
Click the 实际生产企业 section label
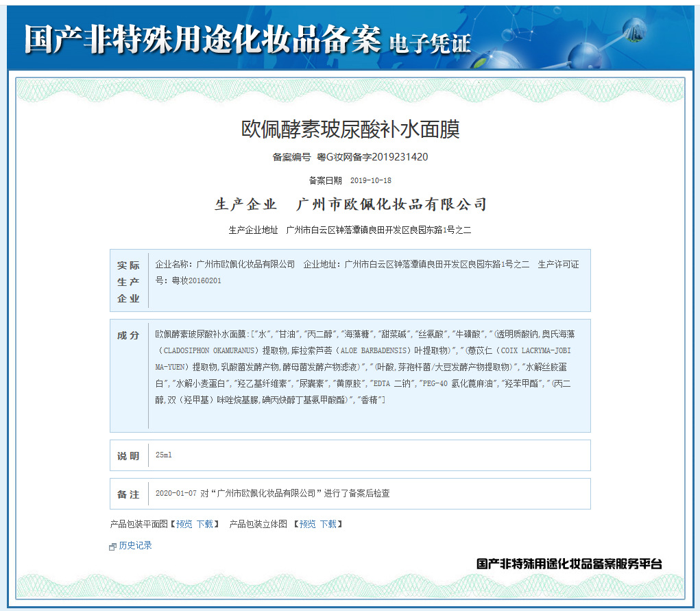(129, 282)
